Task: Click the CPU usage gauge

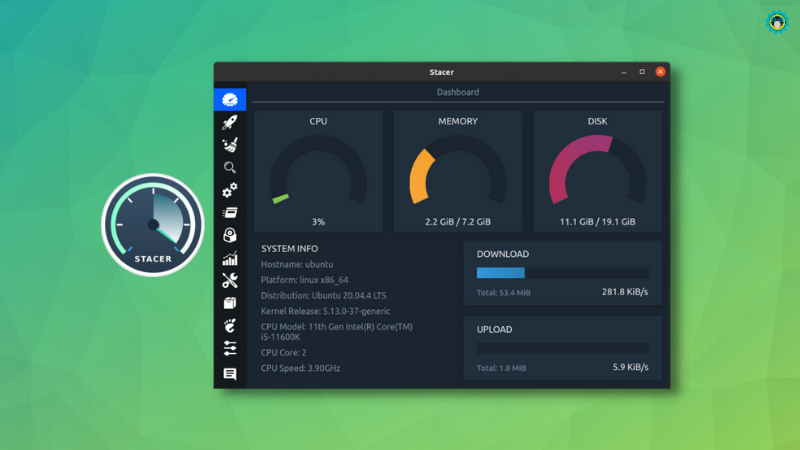Action: (318, 171)
